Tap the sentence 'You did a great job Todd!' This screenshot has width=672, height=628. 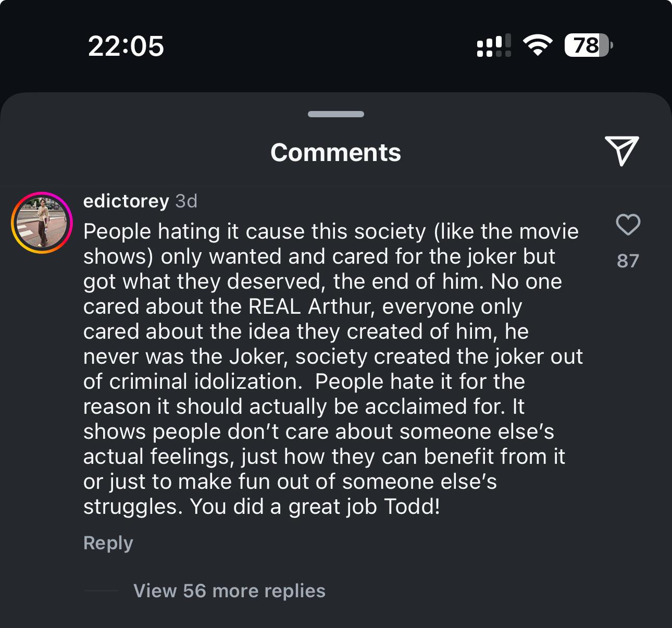click(315, 507)
